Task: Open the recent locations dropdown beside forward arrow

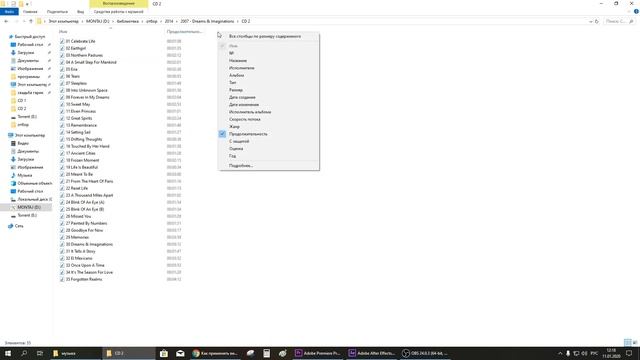Action: tap(24, 21)
